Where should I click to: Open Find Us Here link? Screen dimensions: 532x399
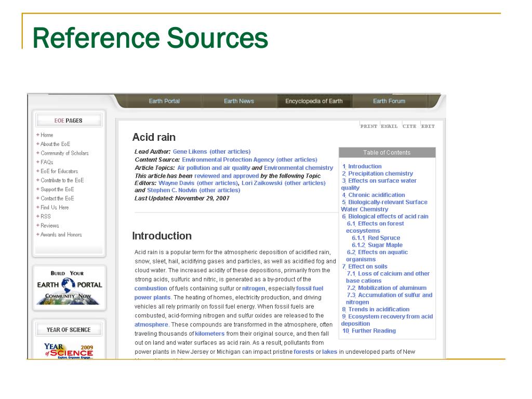(55, 207)
